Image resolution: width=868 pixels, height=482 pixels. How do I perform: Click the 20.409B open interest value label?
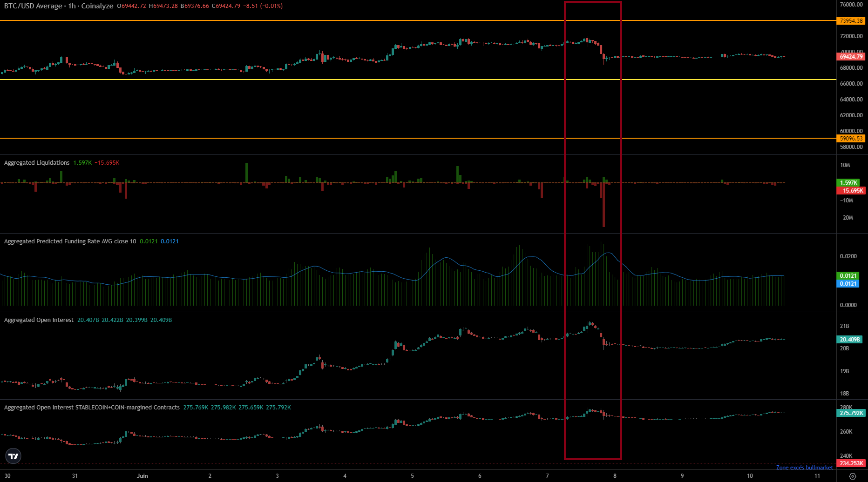850,339
